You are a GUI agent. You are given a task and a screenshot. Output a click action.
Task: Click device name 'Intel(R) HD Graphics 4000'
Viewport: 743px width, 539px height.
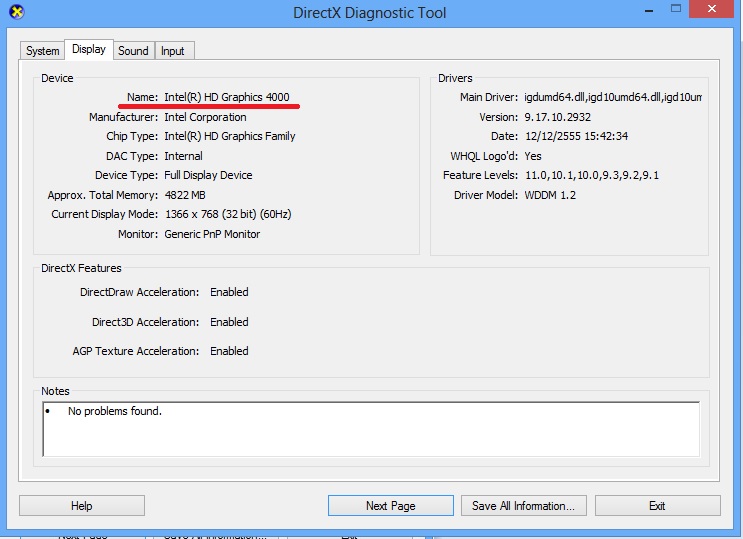(x=227, y=97)
